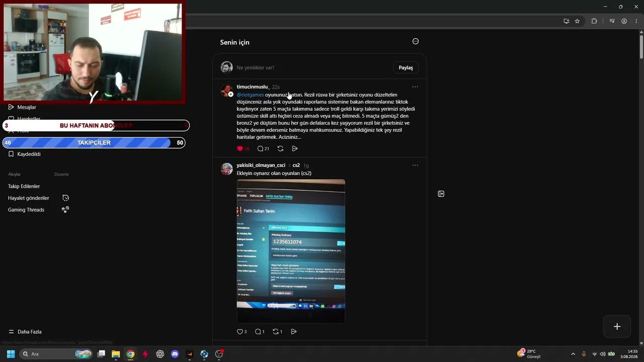Image resolution: width=644 pixels, height=362 pixels.
Task: Click the Chrome taskbar icon
Action: tap(130, 354)
